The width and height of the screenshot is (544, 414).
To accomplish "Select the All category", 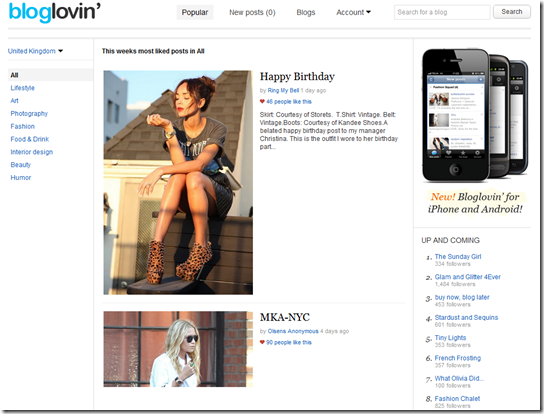I will click(50, 75).
